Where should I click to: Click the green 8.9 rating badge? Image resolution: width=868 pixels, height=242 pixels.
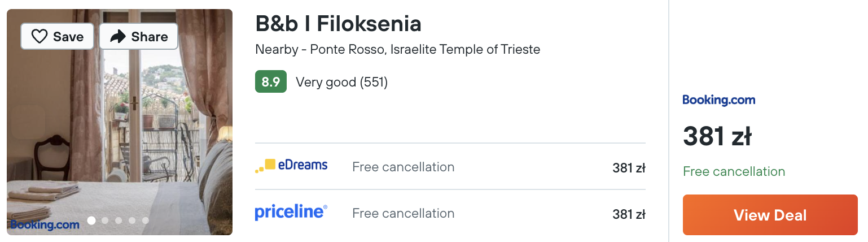tap(271, 82)
